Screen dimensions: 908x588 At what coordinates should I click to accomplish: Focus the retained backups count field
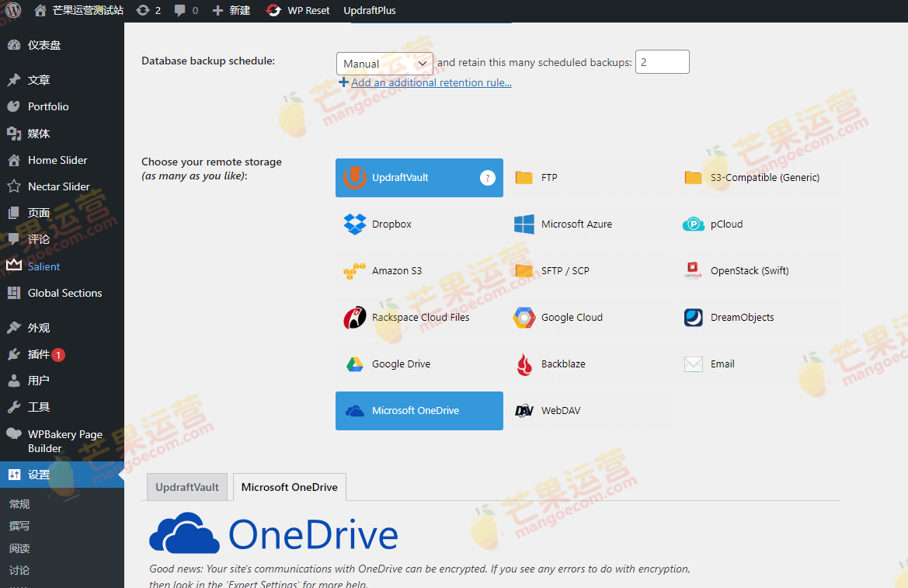tap(662, 62)
